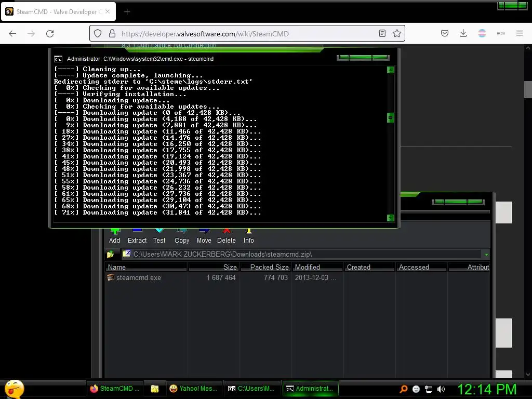Image resolution: width=532 pixels, height=399 pixels.
Task: Click the site security padlock icon
Action: click(x=112, y=34)
